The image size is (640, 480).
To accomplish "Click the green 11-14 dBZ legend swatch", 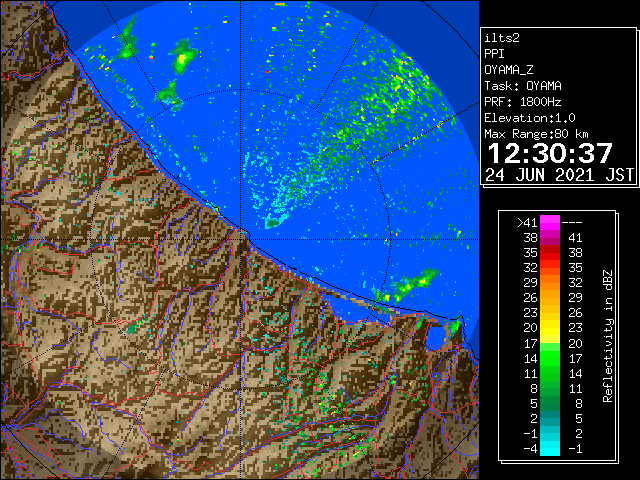I will [x=550, y=373].
